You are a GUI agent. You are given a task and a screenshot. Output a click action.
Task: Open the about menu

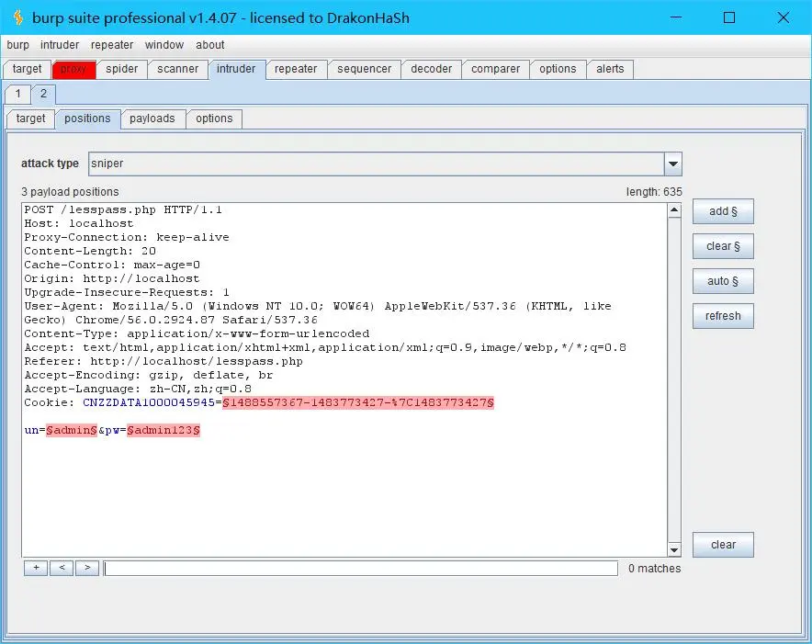209,45
